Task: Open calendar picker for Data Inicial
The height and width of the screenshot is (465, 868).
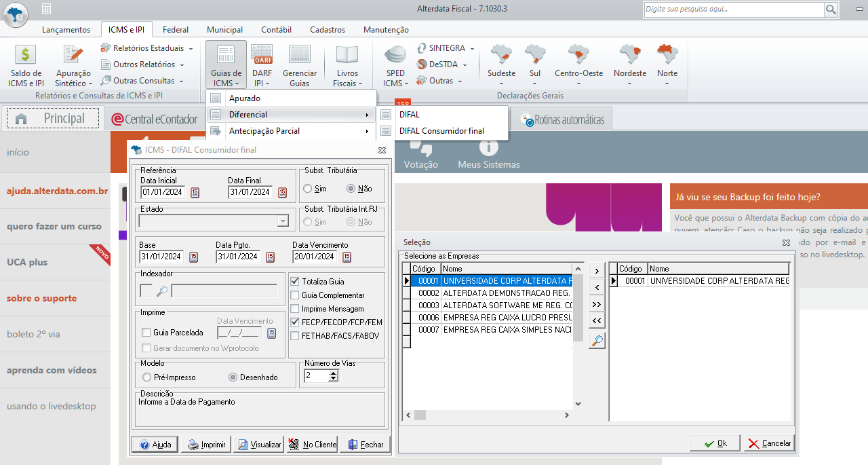Action: [195, 192]
